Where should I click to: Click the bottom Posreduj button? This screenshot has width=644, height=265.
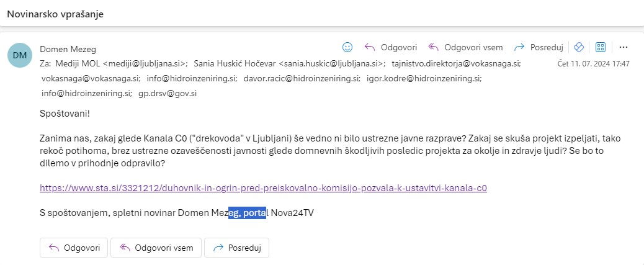point(236,248)
